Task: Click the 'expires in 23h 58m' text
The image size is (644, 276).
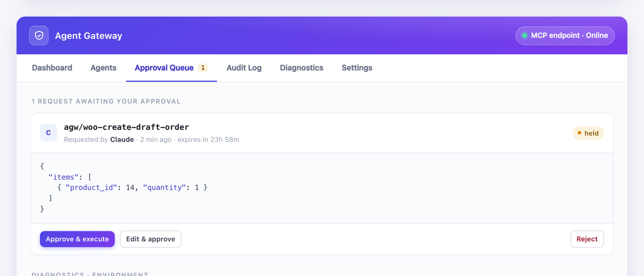Action: 208,140
